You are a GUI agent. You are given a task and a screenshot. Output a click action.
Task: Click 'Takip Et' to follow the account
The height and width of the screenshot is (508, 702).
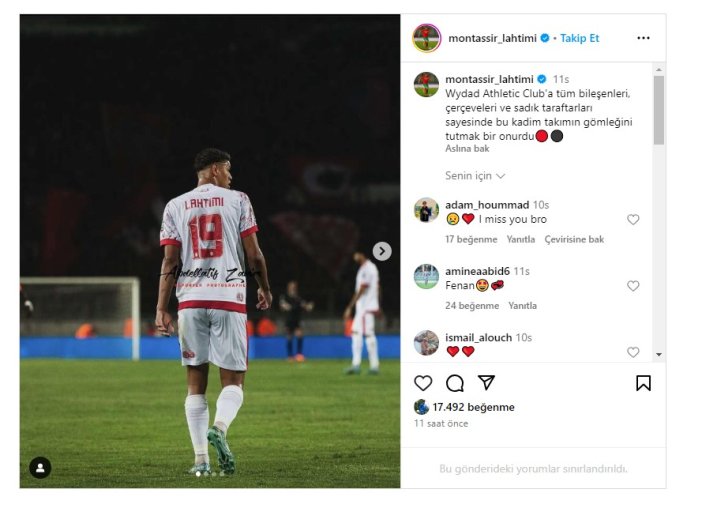(x=579, y=38)
